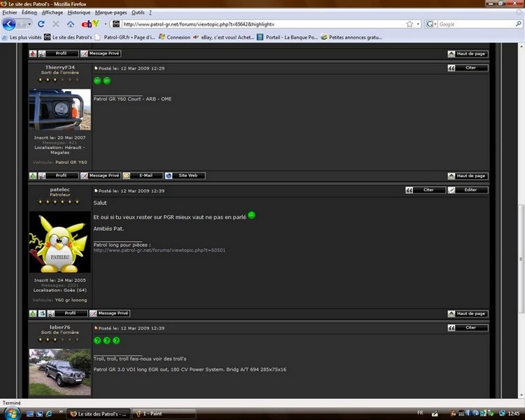The image size is (525, 420).
Task: Open the ? help menu
Action: coord(150,13)
